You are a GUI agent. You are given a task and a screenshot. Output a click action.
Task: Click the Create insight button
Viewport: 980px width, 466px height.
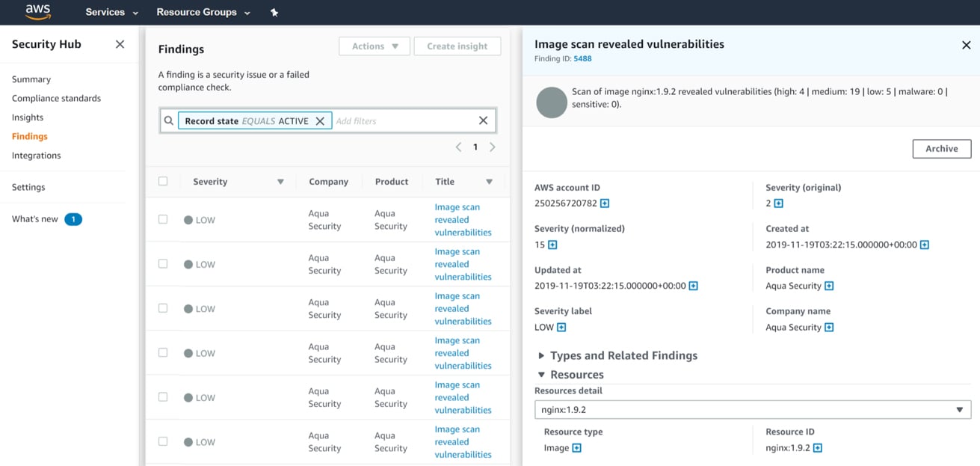[x=457, y=46]
